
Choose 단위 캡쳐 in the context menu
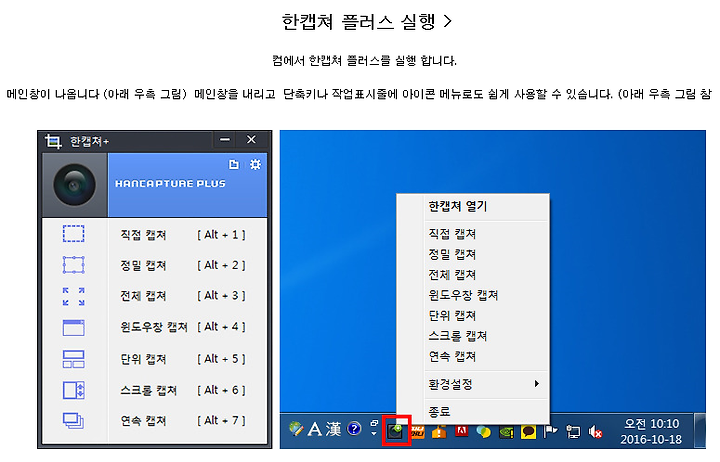coord(452,316)
